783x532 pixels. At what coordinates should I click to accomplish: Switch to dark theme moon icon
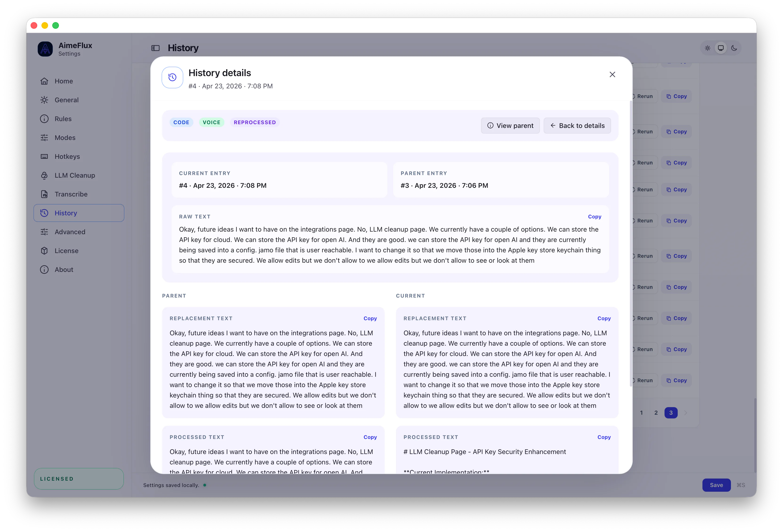pos(734,48)
